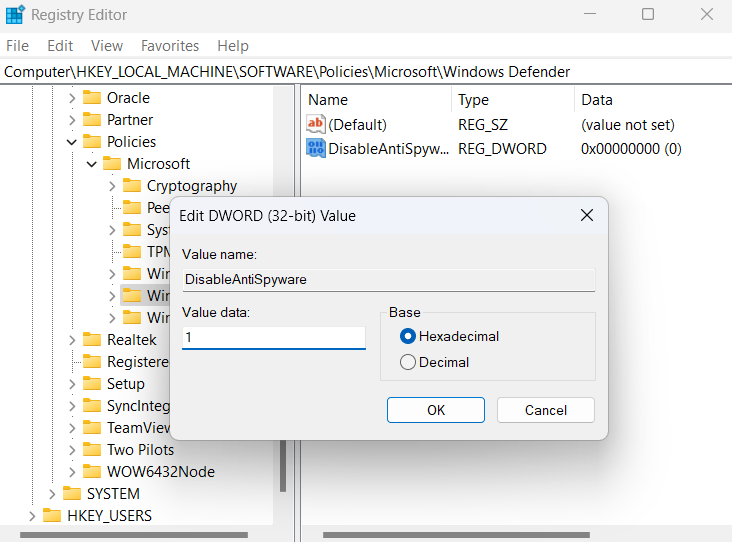Select the Oracle tree item label

pyautogui.click(x=128, y=98)
